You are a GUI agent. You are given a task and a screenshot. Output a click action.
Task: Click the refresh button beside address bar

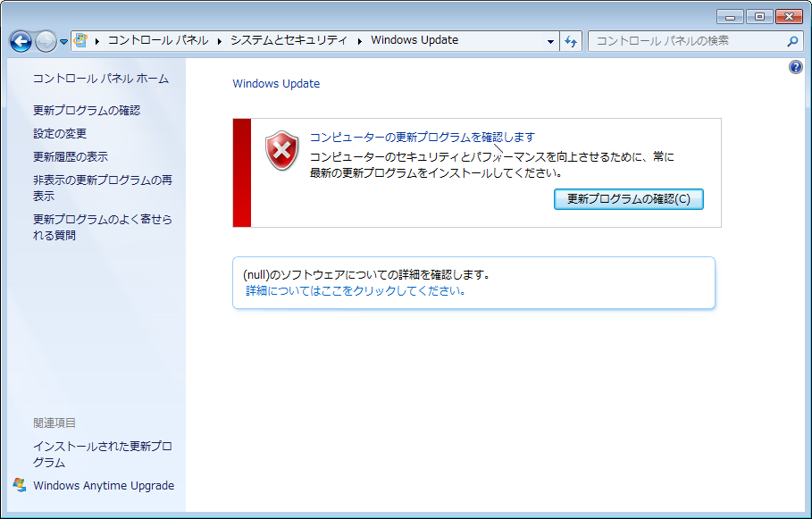[x=571, y=41]
